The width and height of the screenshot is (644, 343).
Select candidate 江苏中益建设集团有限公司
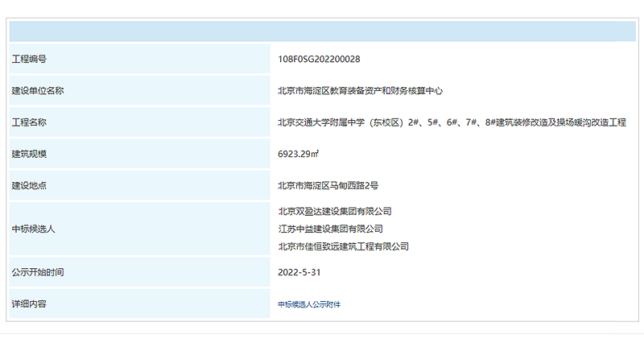tap(330, 229)
